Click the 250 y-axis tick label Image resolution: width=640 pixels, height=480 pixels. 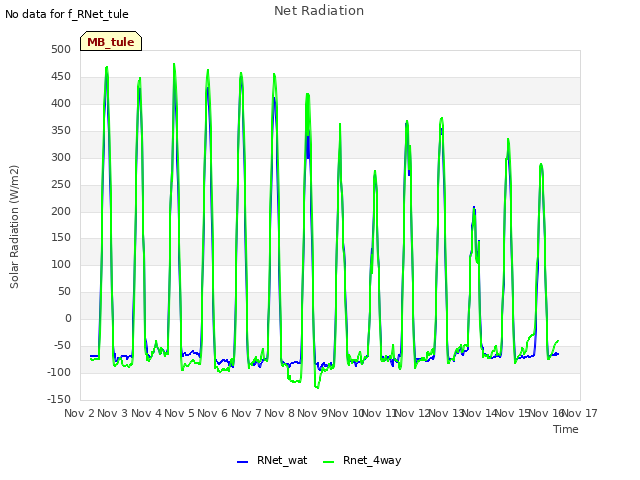click(x=61, y=184)
